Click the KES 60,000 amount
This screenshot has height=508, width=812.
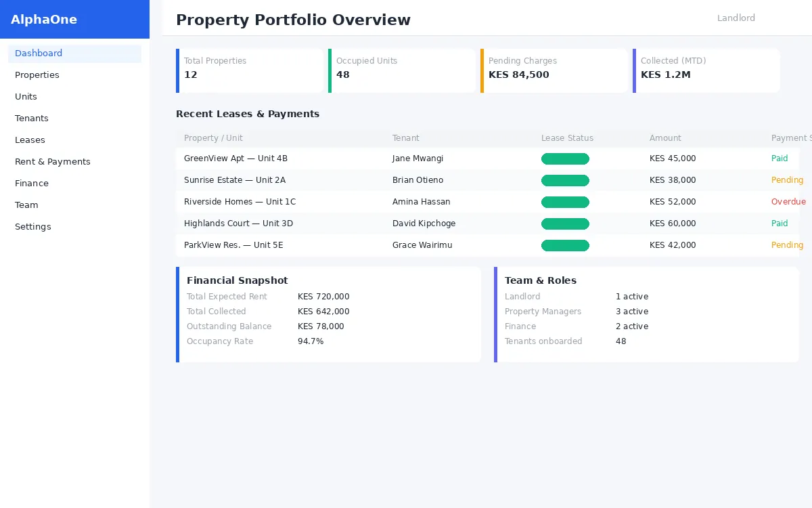coord(673,224)
